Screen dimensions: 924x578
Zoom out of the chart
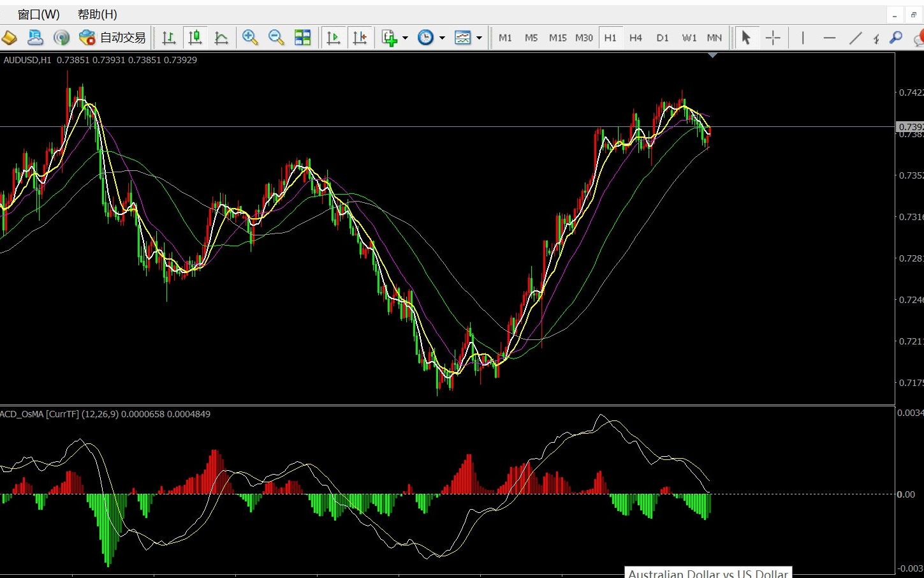pos(276,38)
